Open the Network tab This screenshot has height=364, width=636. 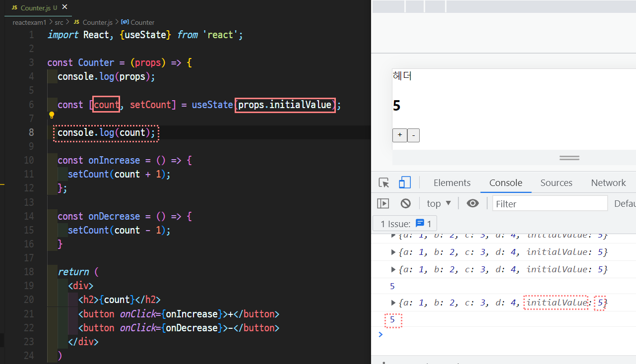[x=608, y=182]
